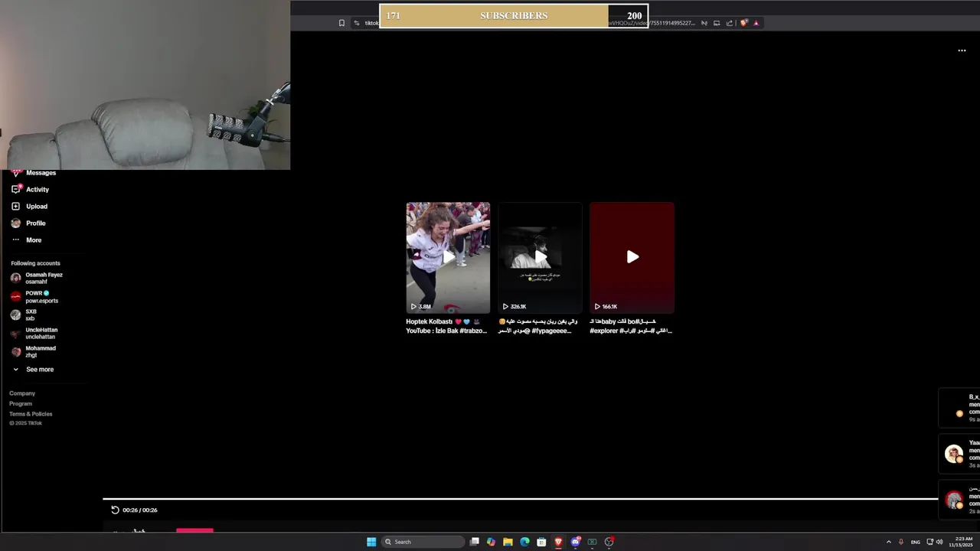Viewport: 980px width, 551px height.
Task: Click the bookmark icon in browser toolbar
Action: 341,23
